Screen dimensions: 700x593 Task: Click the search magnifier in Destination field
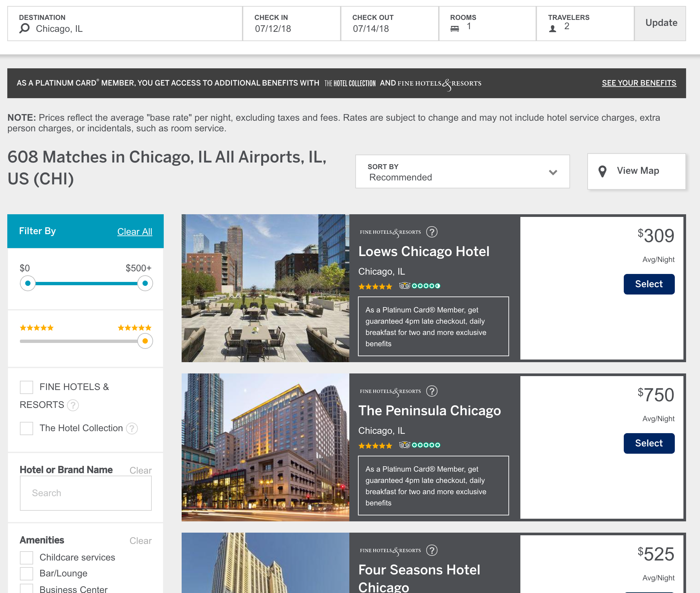click(x=24, y=29)
